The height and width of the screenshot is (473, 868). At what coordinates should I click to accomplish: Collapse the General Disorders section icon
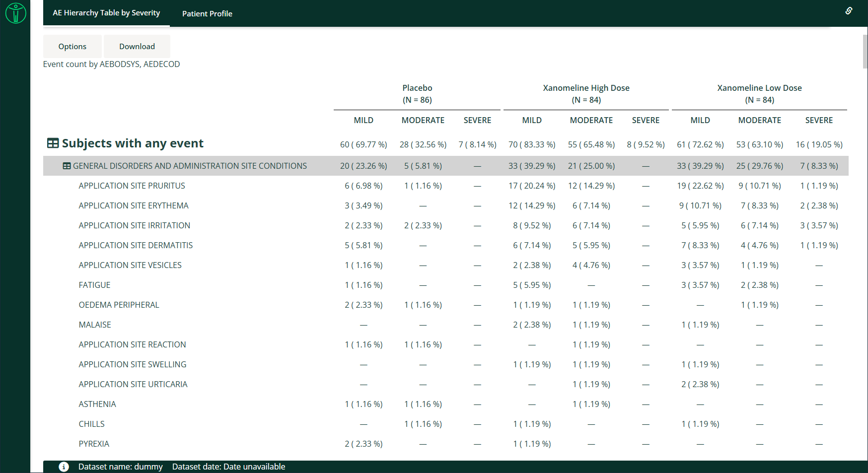point(67,166)
